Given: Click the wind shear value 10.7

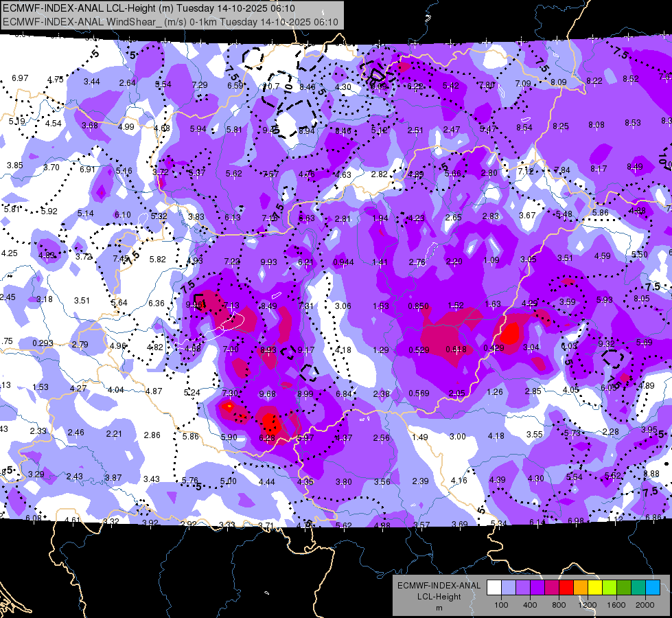Looking at the screenshot, I should pos(271,87).
